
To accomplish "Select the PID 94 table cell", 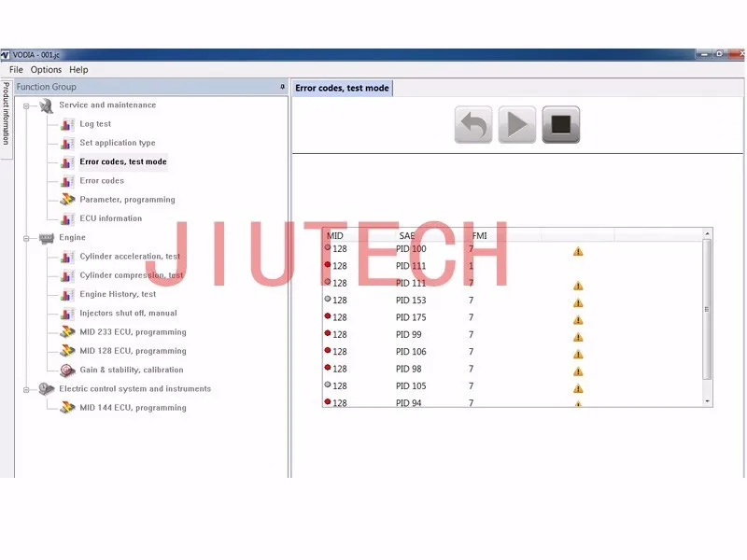I will 408,403.
